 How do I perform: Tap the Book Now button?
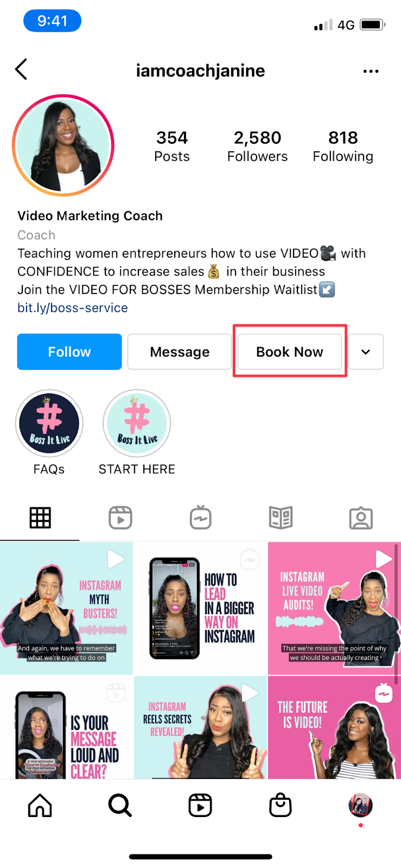coord(290,352)
